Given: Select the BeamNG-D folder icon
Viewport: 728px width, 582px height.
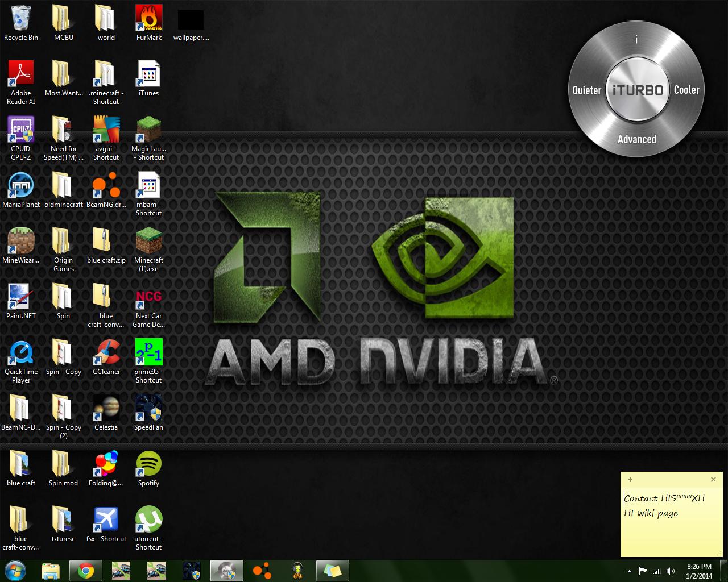Looking at the screenshot, I should pos(21,413).
